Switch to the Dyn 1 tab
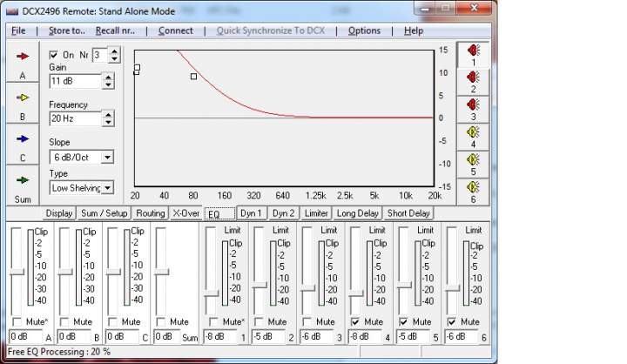 pos(251,213)
